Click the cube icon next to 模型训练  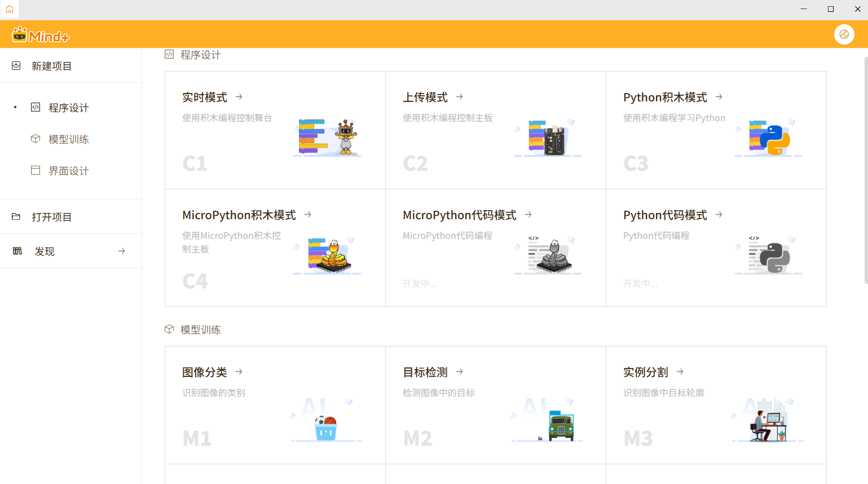pyautogui.click(x=35, y=139)
